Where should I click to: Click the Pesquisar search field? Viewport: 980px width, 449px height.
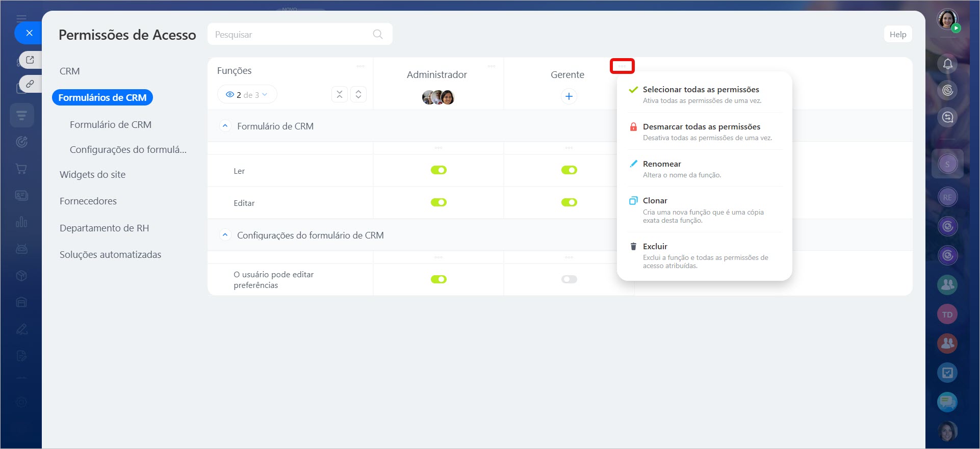coord(291,34)
